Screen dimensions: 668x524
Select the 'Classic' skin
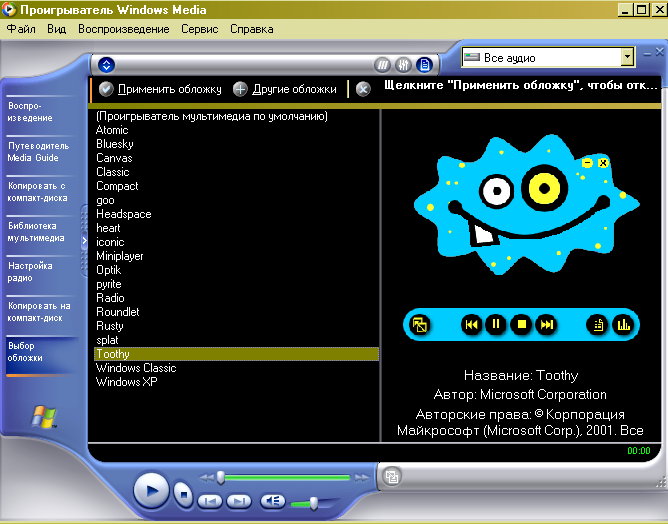pos(236,172)
